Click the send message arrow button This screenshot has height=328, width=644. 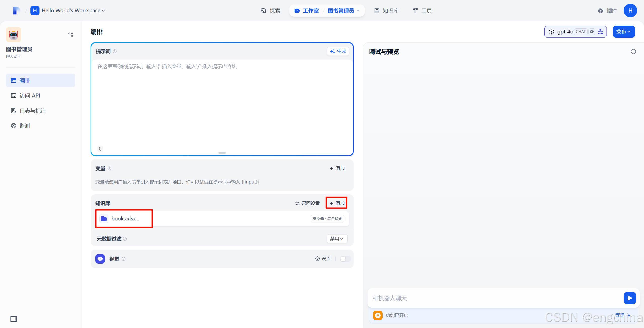click(630, 298)
